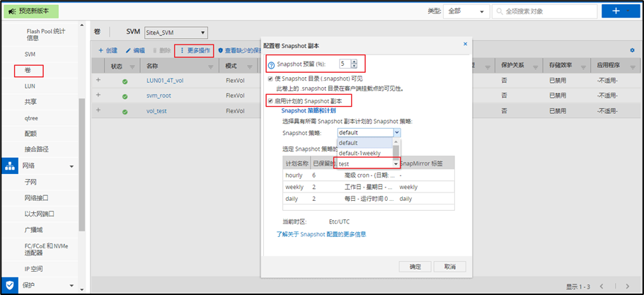The width and height of the screenshot is (644, 295).
Task: Click the network icon in the left sidebar
Action: point(10,166)
